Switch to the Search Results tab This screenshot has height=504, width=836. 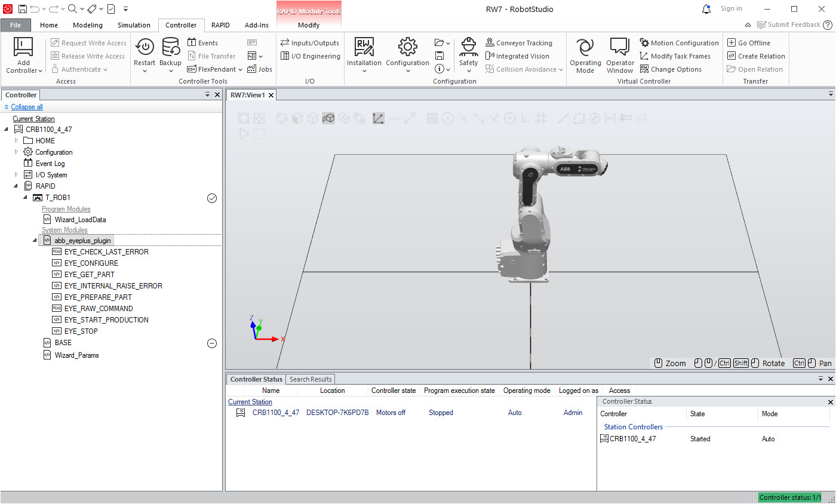(x=311, y=379)
